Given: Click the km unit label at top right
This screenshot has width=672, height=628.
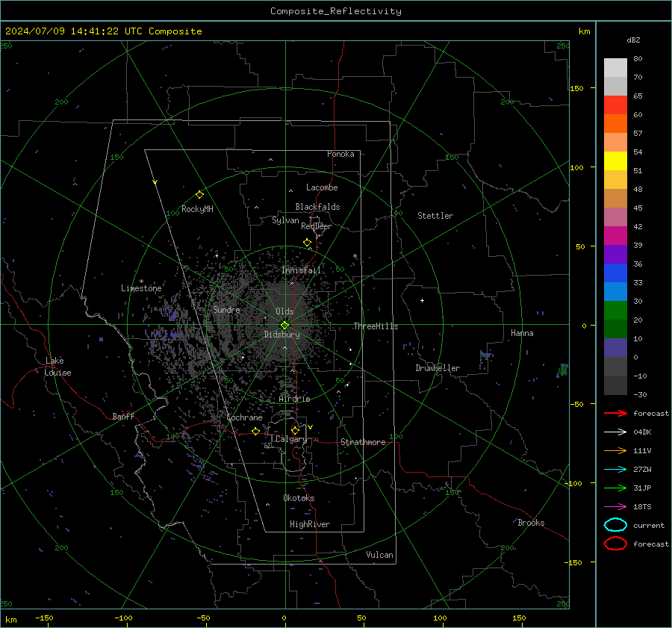Looking at the screenshot, I should pyautogui.click(x=584, y=31).
